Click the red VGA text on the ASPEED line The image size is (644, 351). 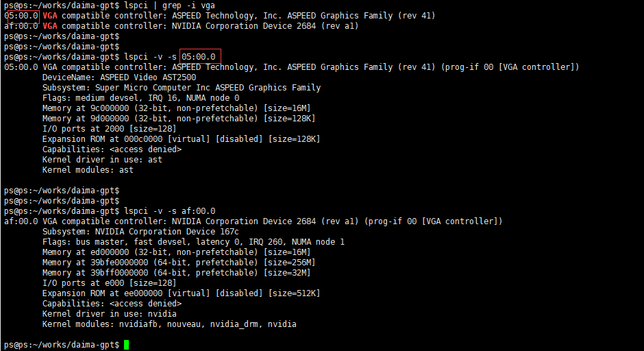tap(50, 16)
